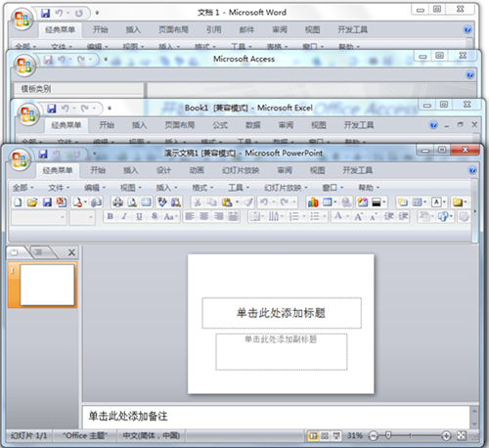The height and width of the screenshot is (448, 489).
Task: Click Open folder icon in PowerPoint toolbar
Action: (32, 202)
